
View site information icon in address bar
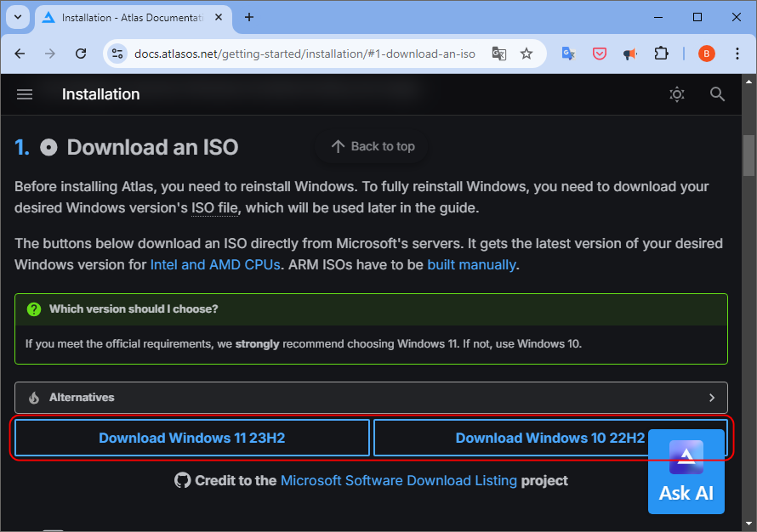(117, 54)
